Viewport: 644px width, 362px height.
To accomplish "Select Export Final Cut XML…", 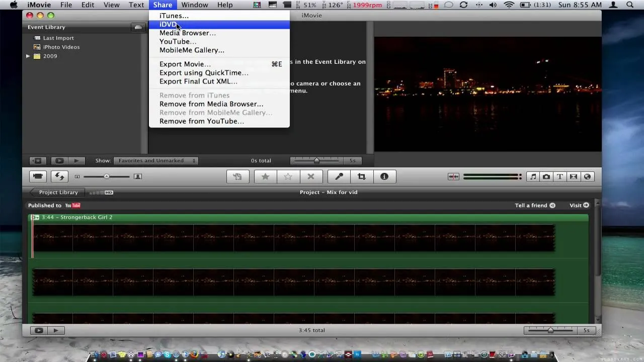I will (x=219, y=81).
